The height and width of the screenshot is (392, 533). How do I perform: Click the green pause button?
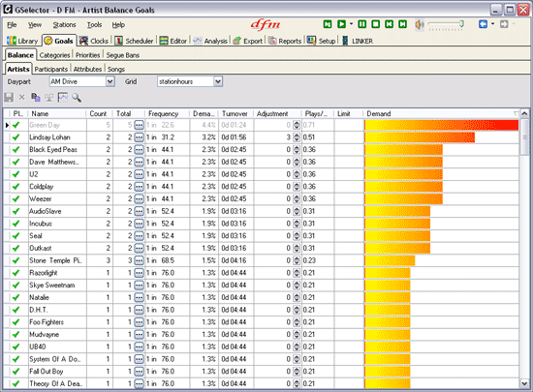[362, 24]
